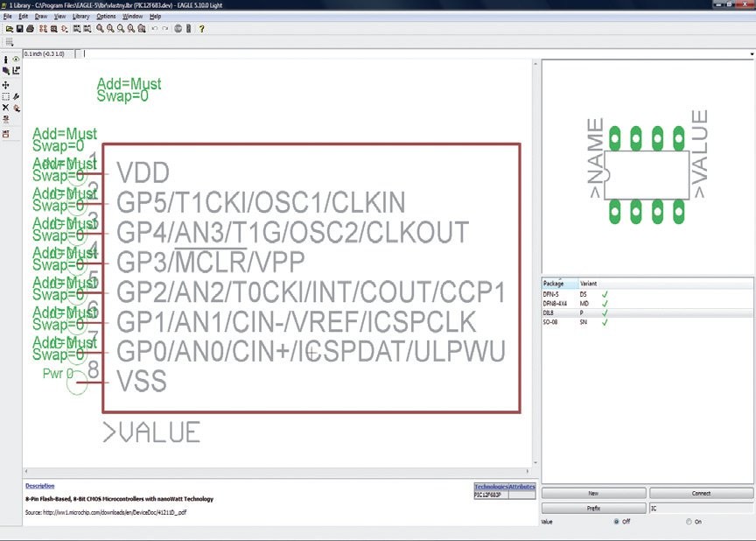Click the New package variant button
Viewport: 756px width, 541px height.
coord(593,493)
